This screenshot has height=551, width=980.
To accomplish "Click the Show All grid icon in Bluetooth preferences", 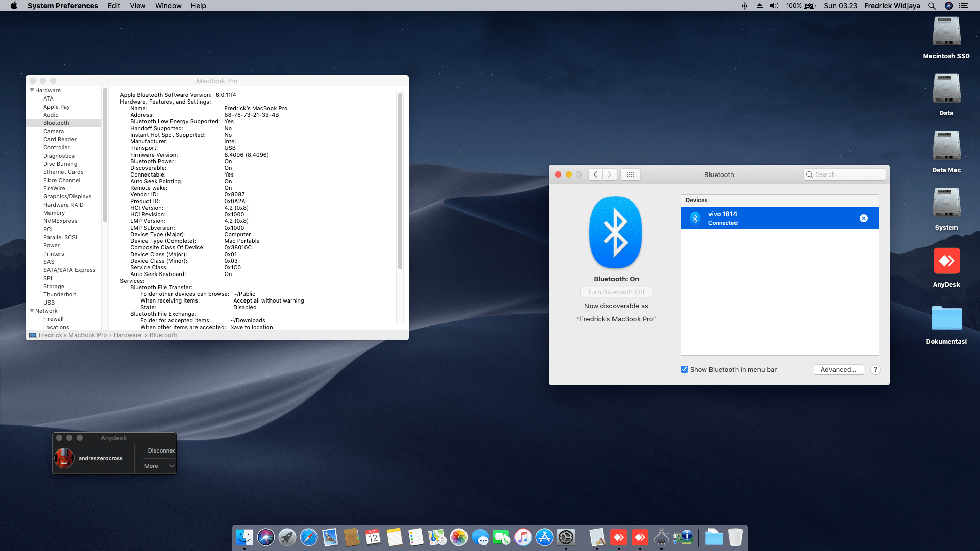I will [x=630, y=174].
